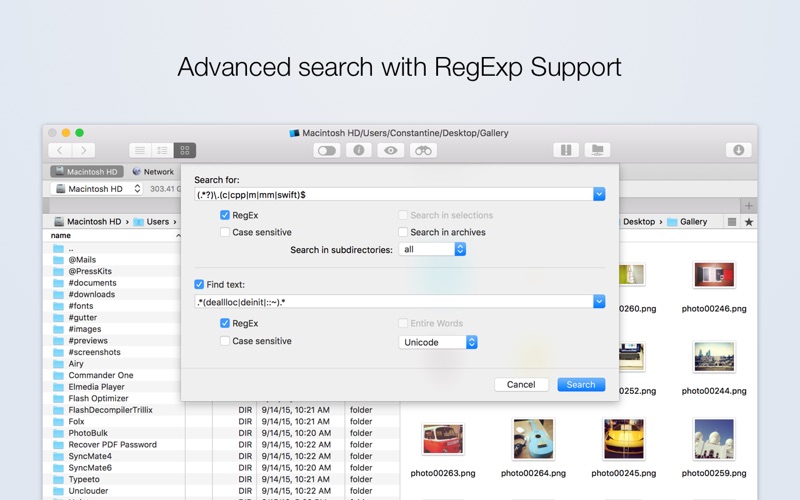The image size is (800, 500).
Task: Click Desktop in right breadcrumb path
Action: (x=638, y=221)
